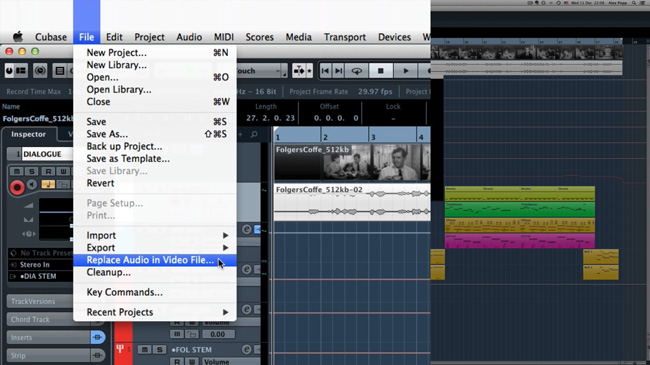
Task: Select the FolgersCoffe_512kb video thumbnail event
Action: (x=352, y=163)
